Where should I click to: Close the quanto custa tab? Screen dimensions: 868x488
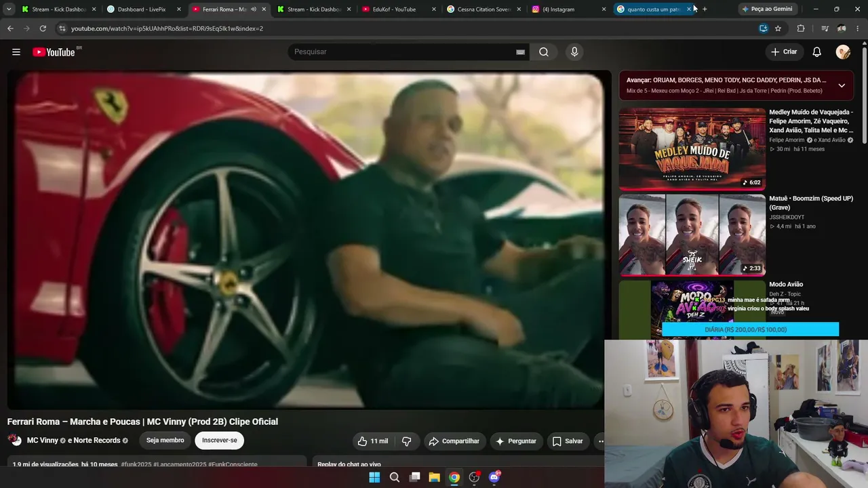click(689, 9)
